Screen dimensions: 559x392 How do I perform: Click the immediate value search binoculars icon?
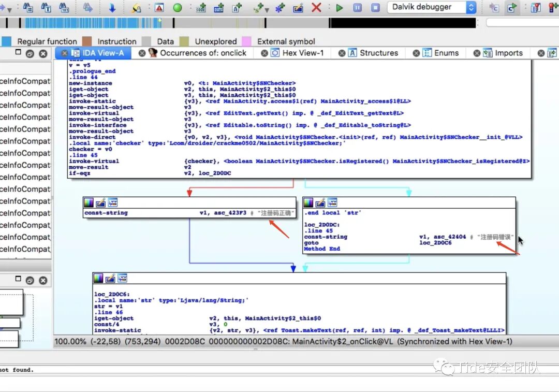(x=64, y=7)
